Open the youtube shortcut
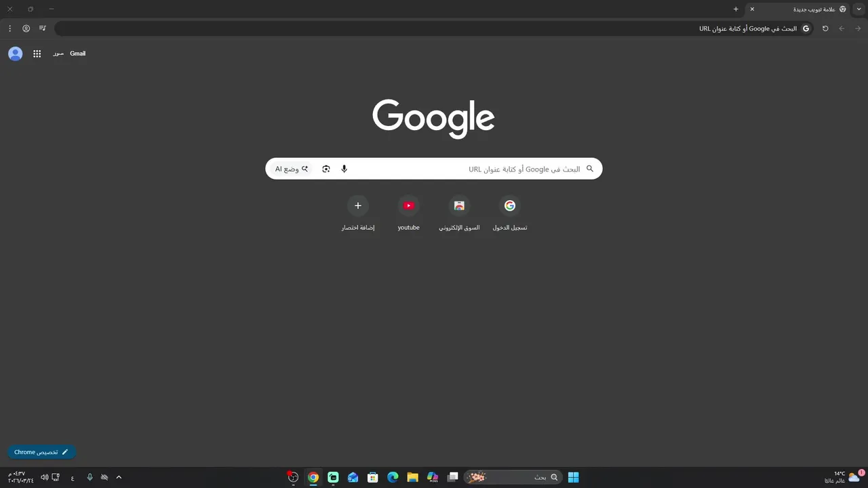 click(x=408, y=212)
